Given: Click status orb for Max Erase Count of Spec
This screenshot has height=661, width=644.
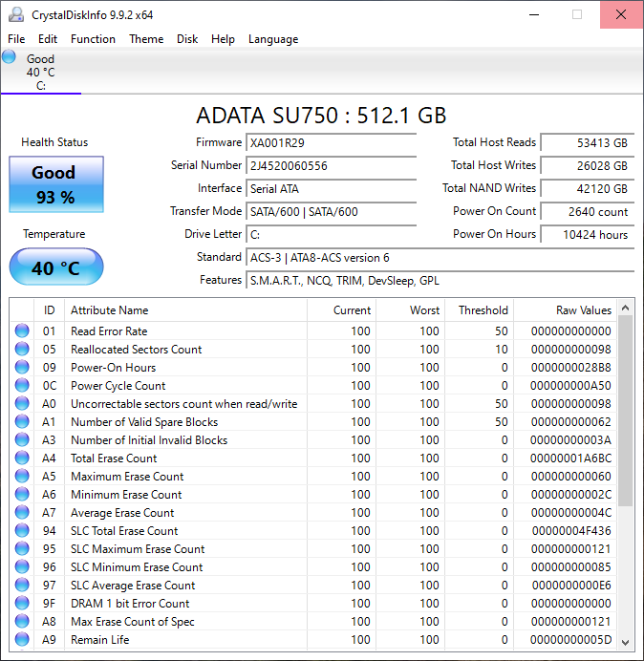Looking at the screenshot, I should pos(22,621).
